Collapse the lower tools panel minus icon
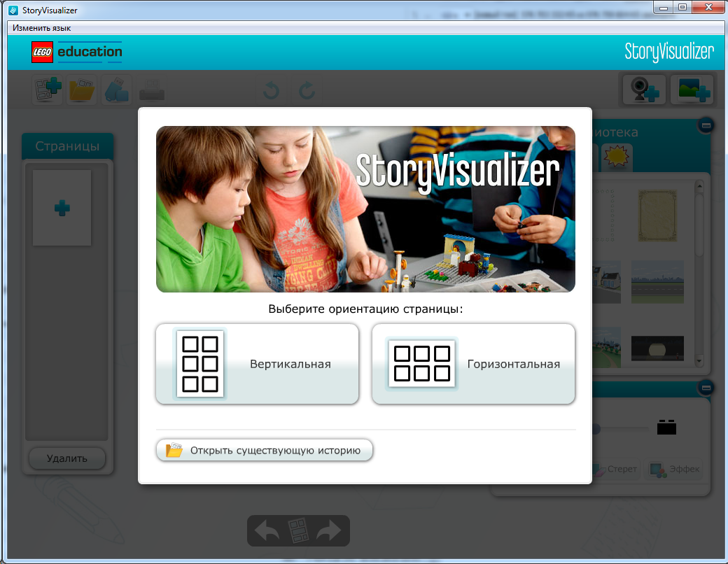Screen dimensions: 728x564 tap(706, 388)
